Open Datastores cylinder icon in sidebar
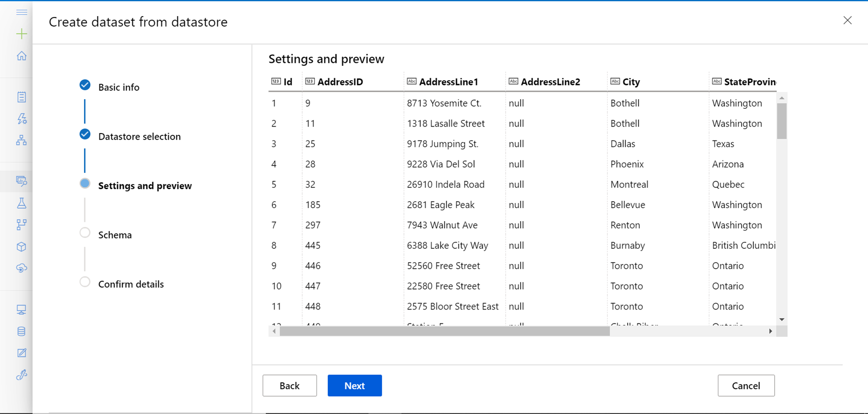868x414 pixels. point(21,332)
